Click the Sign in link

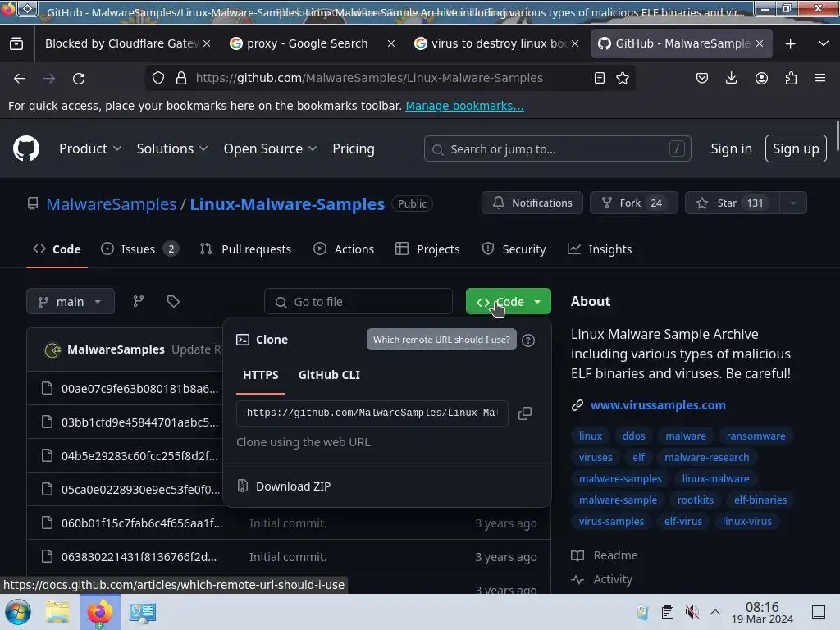731,148
